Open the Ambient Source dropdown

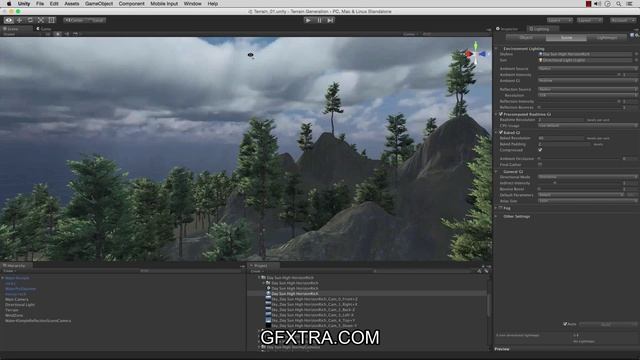[x=587, y=69]
